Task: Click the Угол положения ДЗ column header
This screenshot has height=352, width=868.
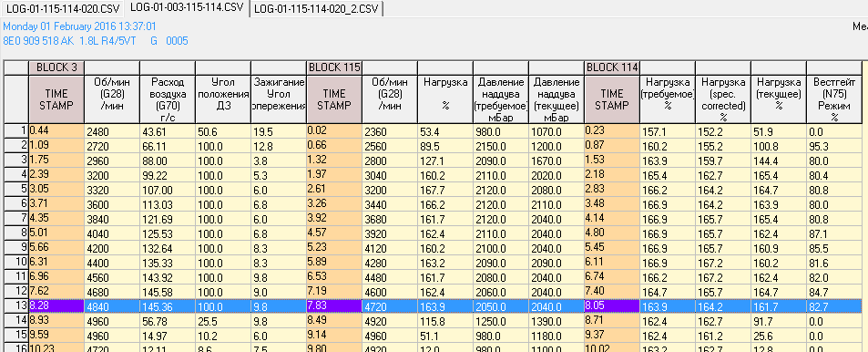Action: 222,99
